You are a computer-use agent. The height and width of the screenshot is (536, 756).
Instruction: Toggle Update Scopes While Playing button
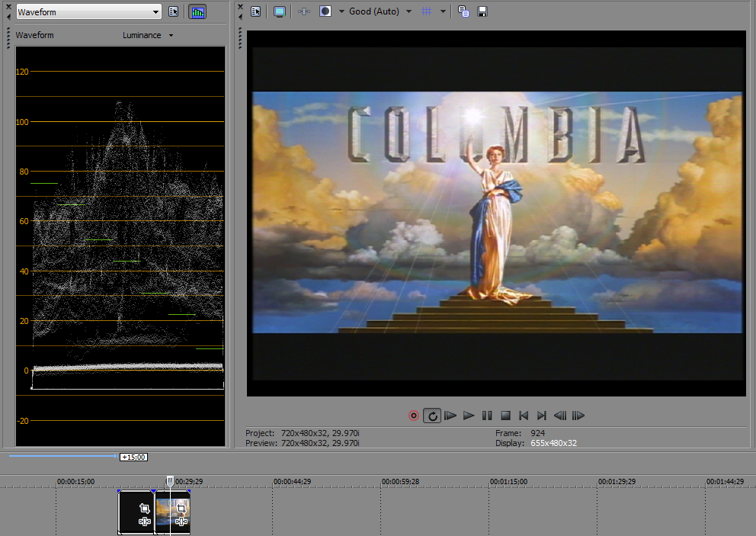(197, 12)
